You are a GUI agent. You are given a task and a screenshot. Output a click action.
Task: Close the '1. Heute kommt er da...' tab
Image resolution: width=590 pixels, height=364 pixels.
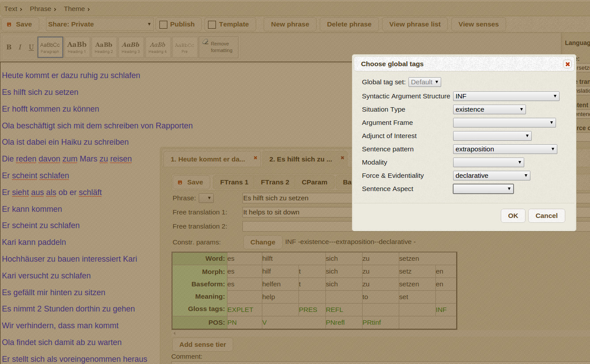[255, 158]
